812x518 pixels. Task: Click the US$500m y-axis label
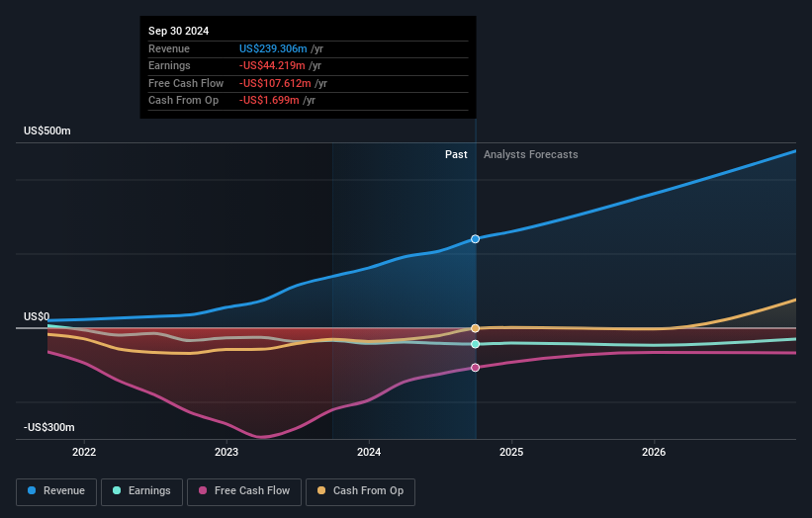(x=47, y=130)
